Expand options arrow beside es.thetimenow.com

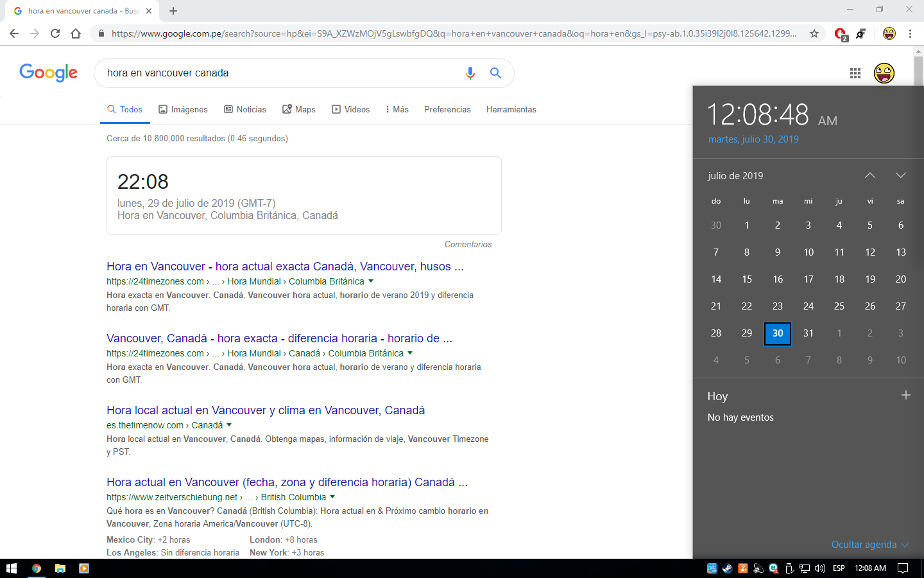(229, 425)
